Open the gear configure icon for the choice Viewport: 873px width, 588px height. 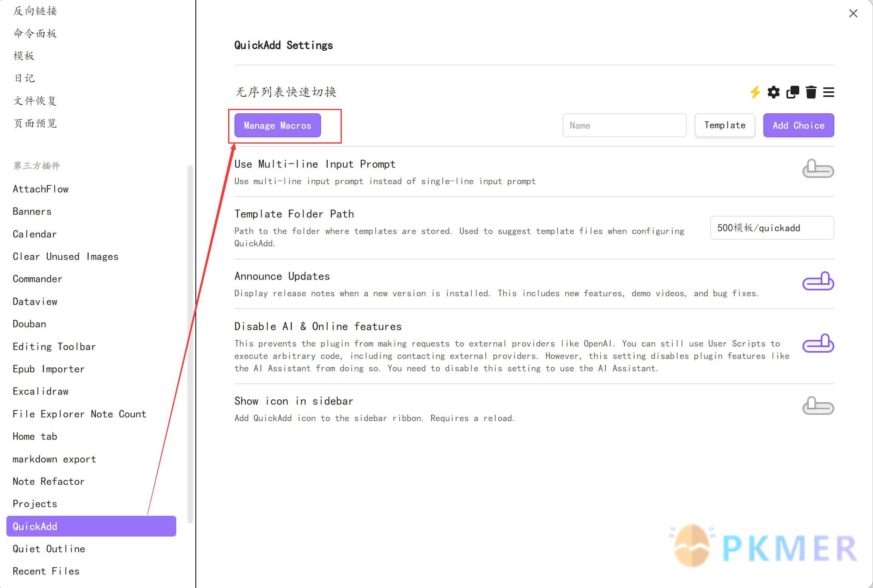point(774,92)
